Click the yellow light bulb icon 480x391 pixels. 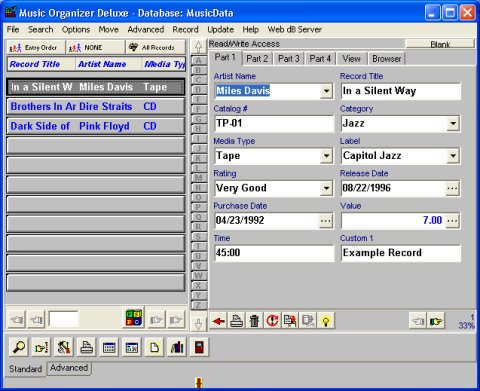[326, 321]
